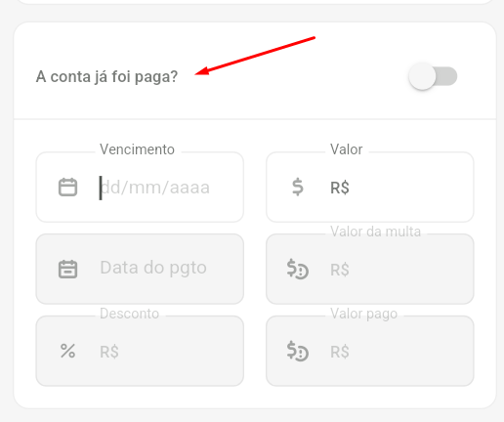Click the Vencimento field label

pyautogui.click(x=137, y=149)
